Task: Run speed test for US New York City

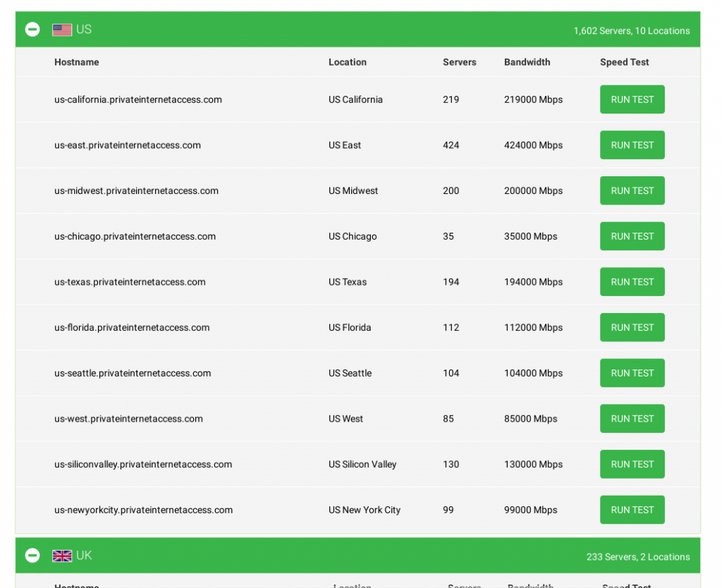Action: point(632,510)
